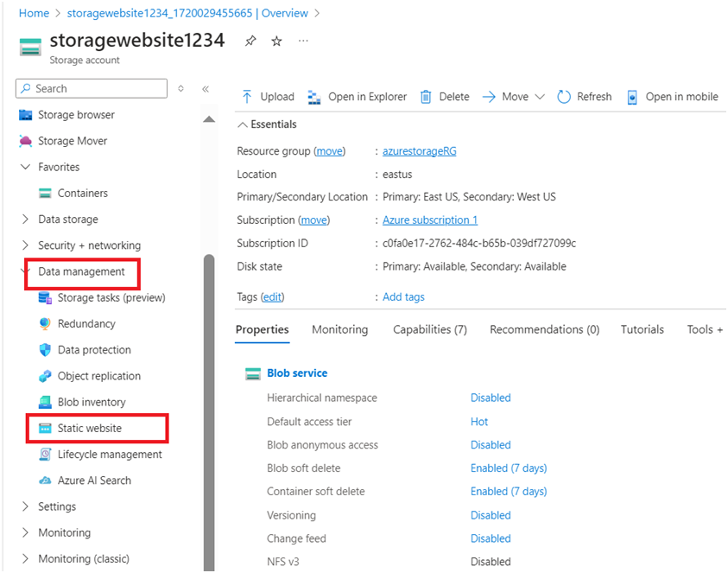This screenshot has width=728, height=573.
Task: Click the sidebar scroll up arrow
Action: (x=209, y=119)
